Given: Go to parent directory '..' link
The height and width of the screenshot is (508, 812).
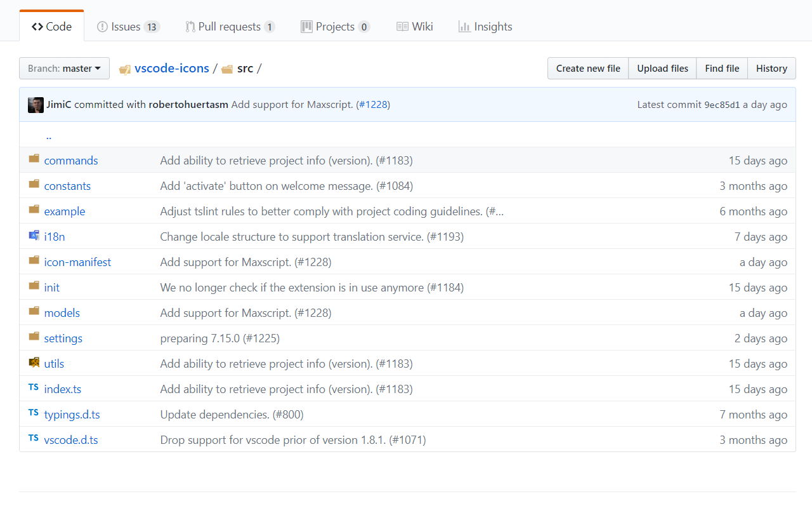Looking at the screenshot, I should tap(49, 135).
